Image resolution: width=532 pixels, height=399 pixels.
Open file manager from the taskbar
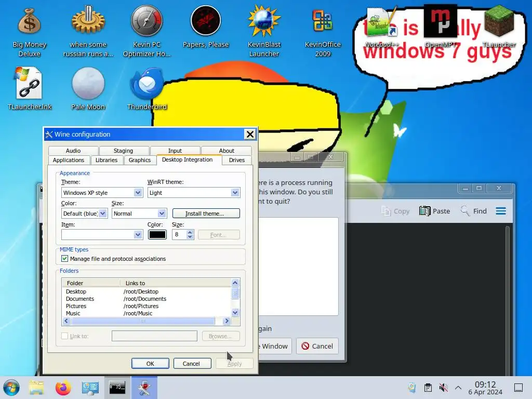[36, 388]
